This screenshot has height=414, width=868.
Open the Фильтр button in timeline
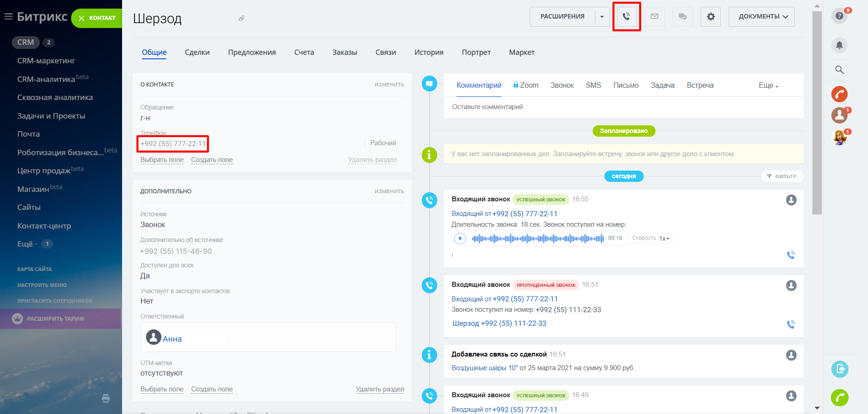[782, 176]
